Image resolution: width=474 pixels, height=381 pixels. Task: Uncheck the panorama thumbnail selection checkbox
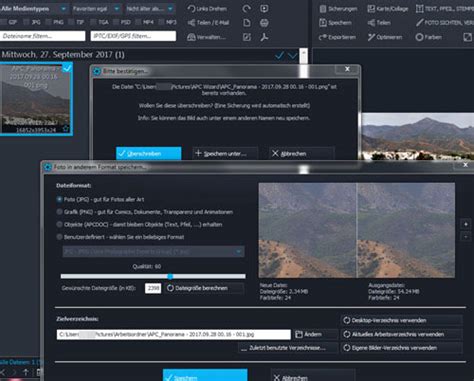click(x=67, y=68)
